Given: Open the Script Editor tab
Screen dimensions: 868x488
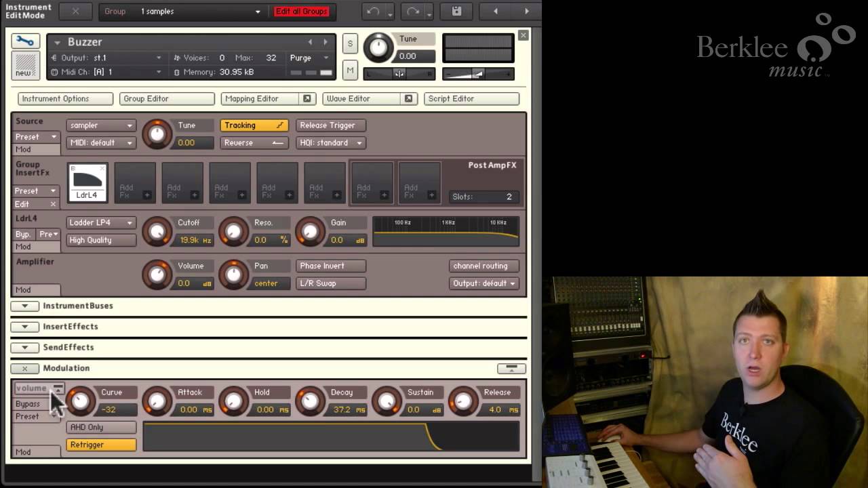Looking at the screenshot, I should tap(471, 99).
